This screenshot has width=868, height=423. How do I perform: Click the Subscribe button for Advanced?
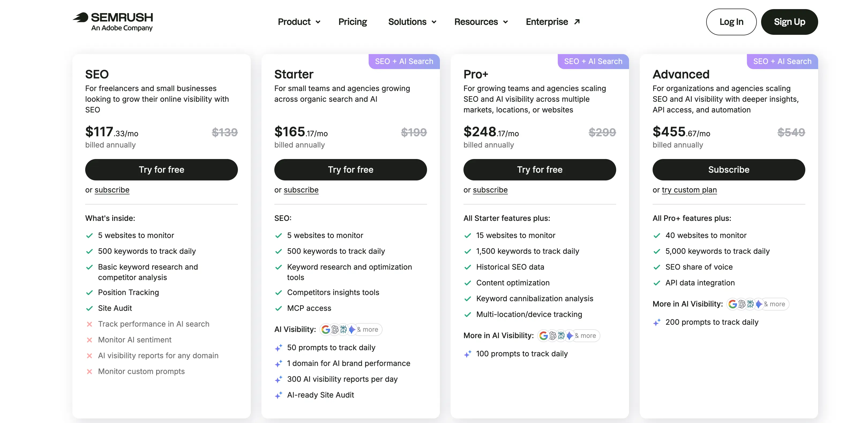point(728,170)
